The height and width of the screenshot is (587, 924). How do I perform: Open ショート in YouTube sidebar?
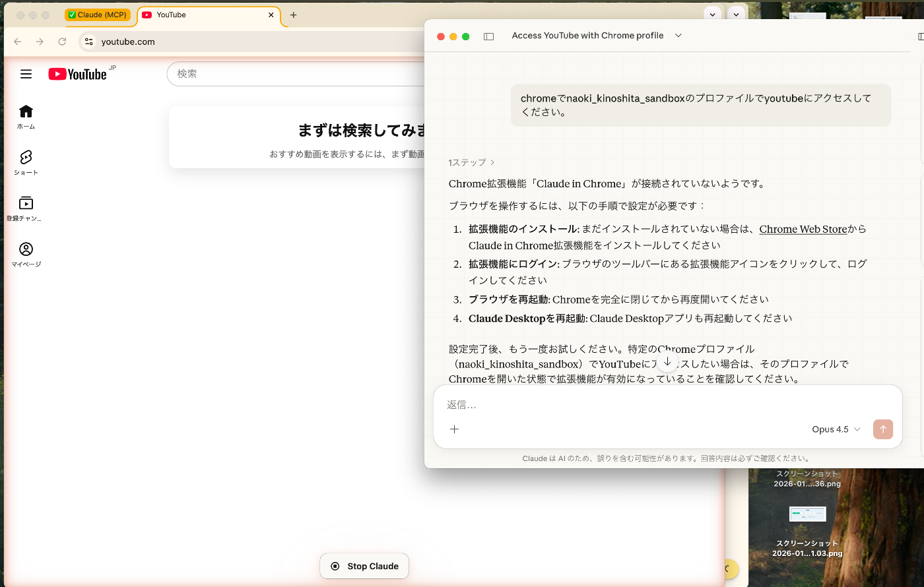pyautogui.click(x=26, y=162)
